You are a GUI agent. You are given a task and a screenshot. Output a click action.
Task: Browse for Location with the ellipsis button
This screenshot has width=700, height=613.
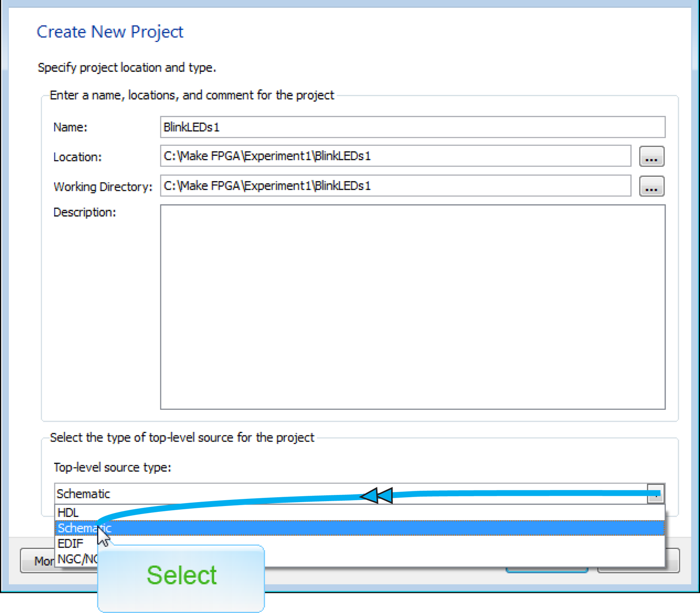tap(651, 157)
